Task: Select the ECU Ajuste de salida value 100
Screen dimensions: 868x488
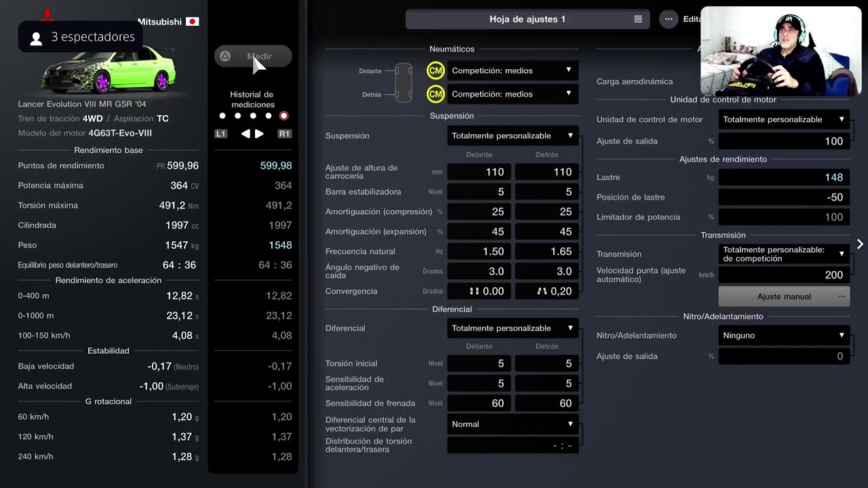Action: (x=784, y=141)
